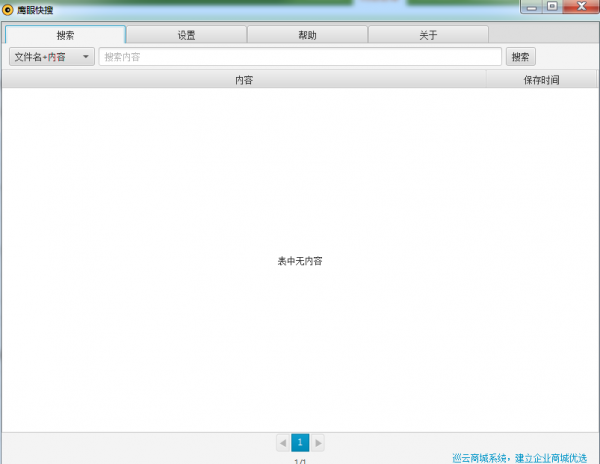Viewport: 600px width, 464px height.
Task: Open the 巡云商城系统 promotional link
Action: 517,457
